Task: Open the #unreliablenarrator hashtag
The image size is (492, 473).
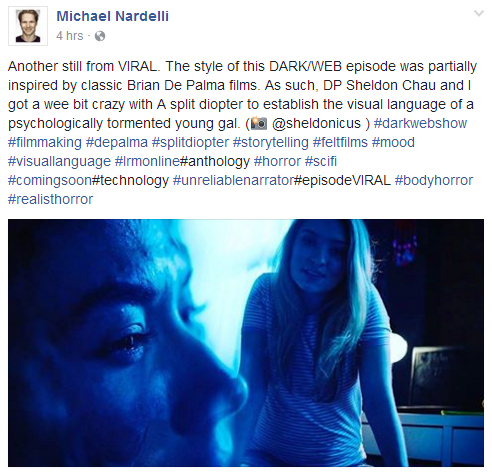Action: tap(234, 180)
